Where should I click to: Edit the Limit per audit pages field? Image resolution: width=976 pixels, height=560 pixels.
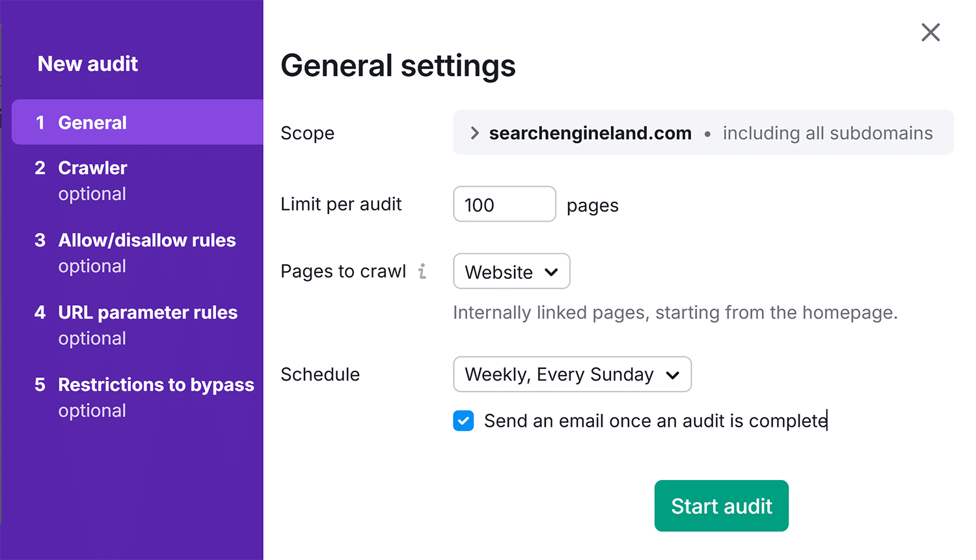point(504,204)
